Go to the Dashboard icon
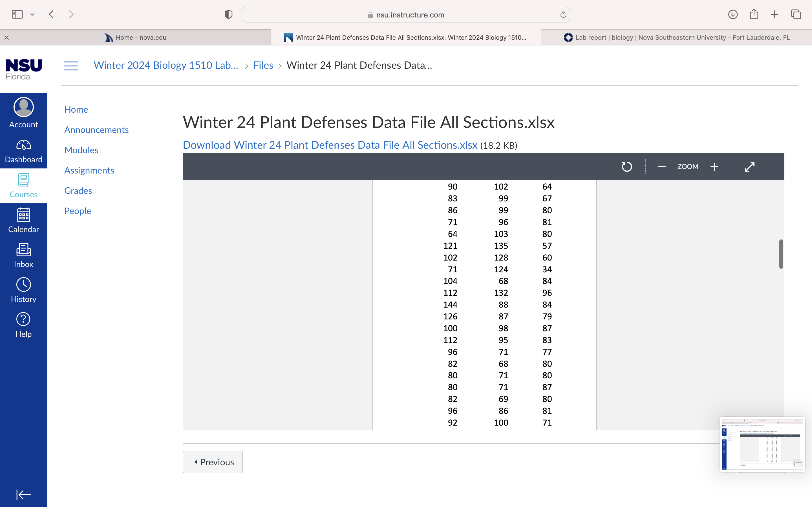This screenshot has height=507, width=812. point(23,145)
